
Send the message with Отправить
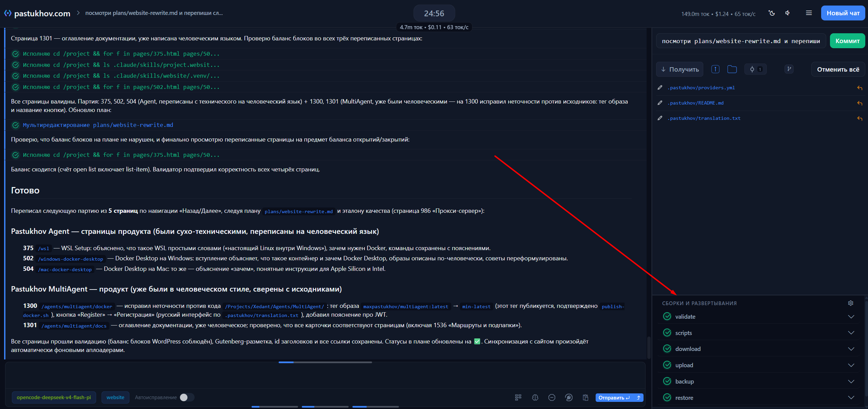615,397
